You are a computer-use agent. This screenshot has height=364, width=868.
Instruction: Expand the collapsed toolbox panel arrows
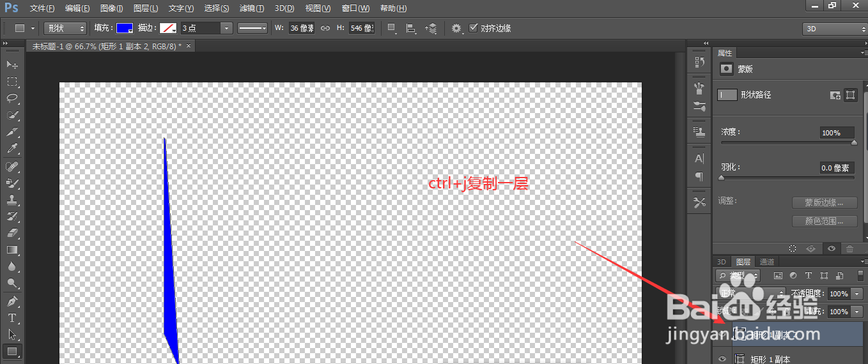click(6, 43)
